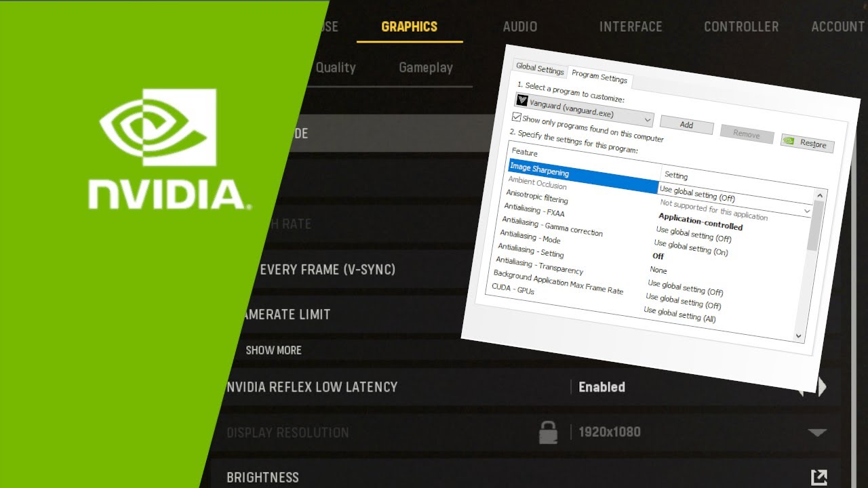
Task: Select Antialiasing - FXAA row
Action: coord(534,209)
